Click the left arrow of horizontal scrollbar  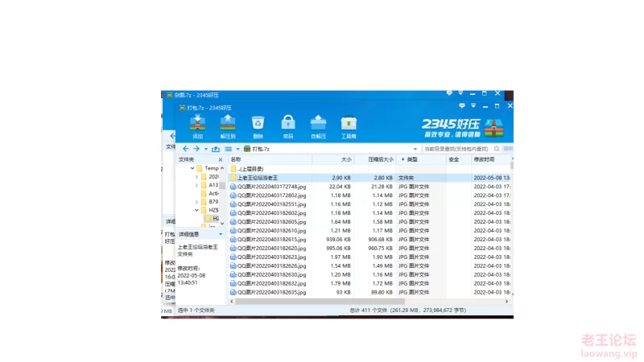coord(232,301)
